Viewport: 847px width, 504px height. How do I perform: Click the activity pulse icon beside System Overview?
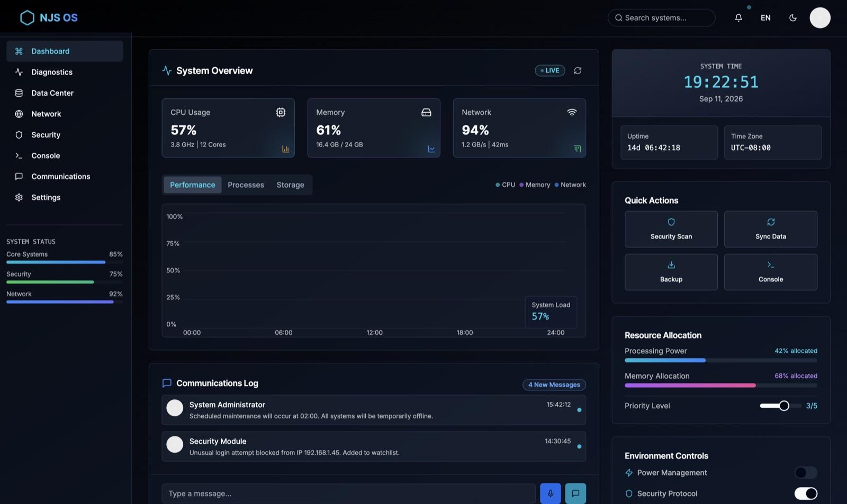point(167,70)
